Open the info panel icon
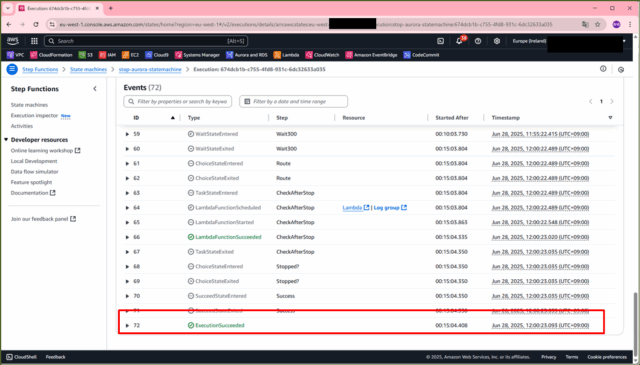640x365 pixels. (603, 69)
